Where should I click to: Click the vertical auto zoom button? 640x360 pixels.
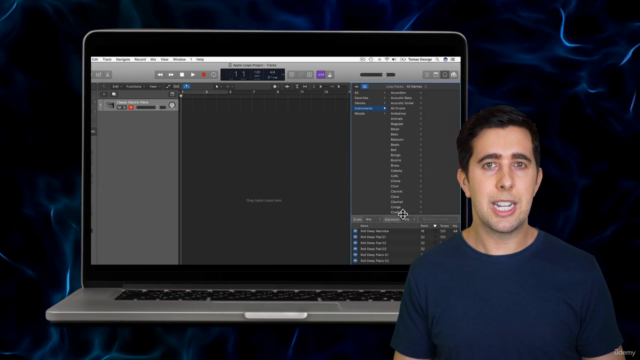[297, 87]
